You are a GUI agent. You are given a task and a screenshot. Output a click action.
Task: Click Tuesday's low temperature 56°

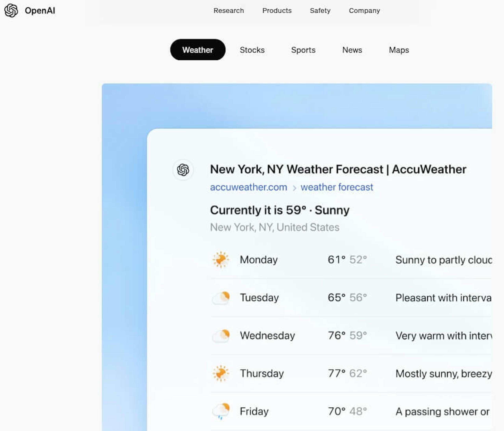[358, 298]
